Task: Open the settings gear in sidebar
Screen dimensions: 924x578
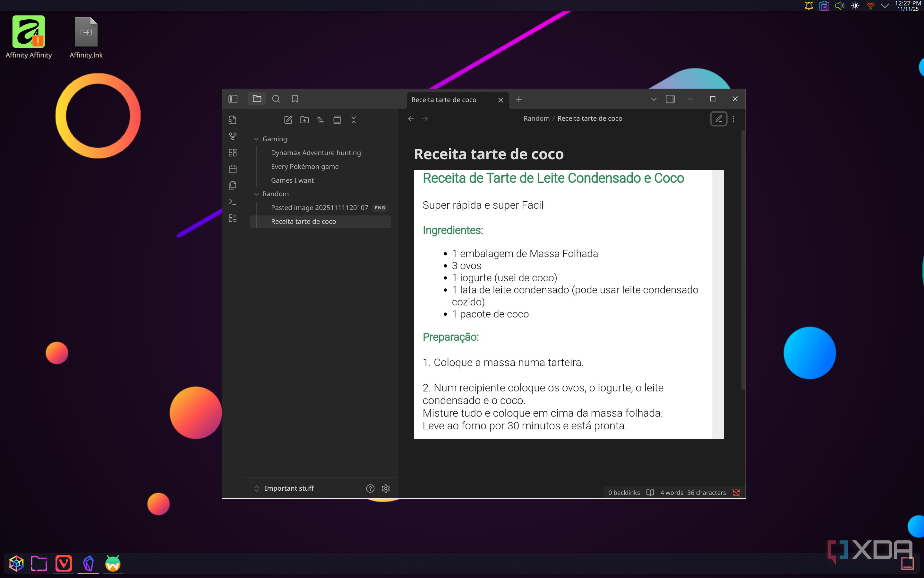Action: pos(386,488)
